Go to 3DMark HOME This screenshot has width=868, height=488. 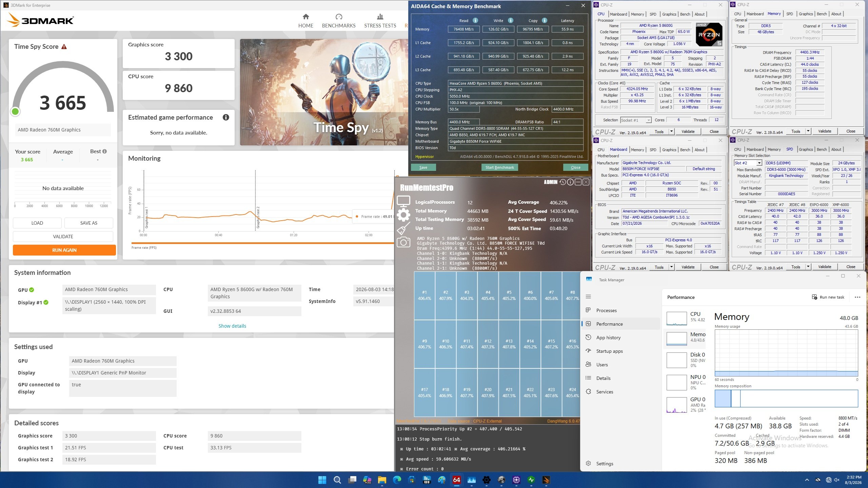[305, 21]
